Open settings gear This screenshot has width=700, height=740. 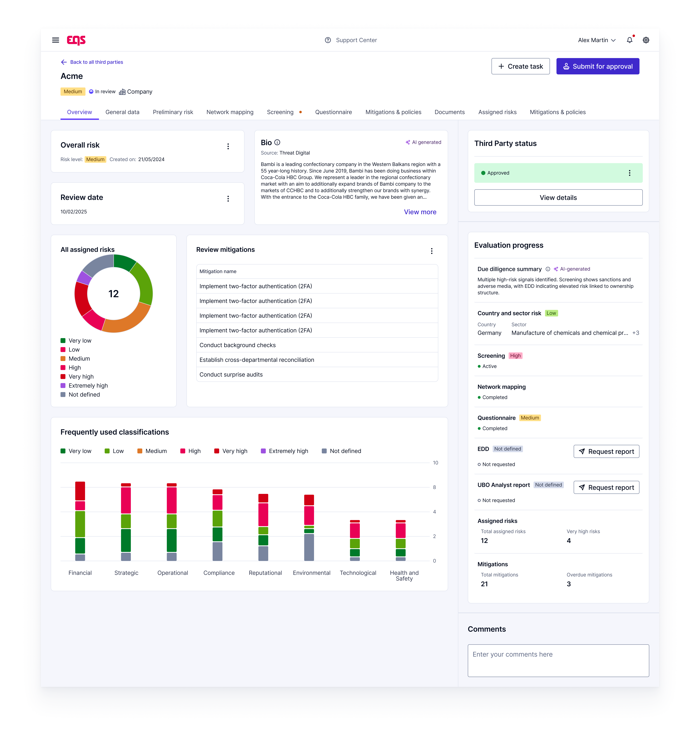(646, 40)
